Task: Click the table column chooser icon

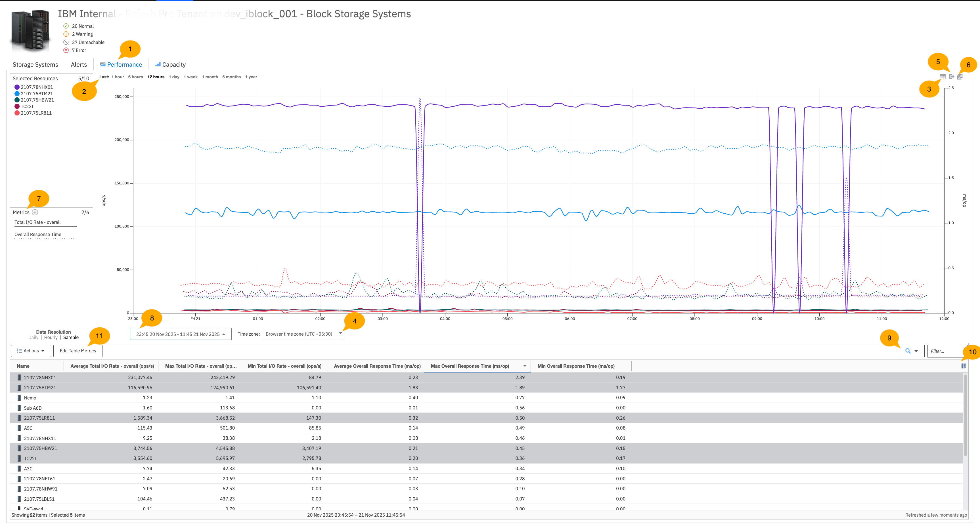Action: [964, 366]
